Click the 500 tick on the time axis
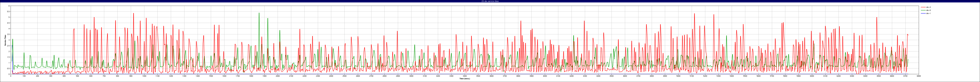 pos(77,76)
